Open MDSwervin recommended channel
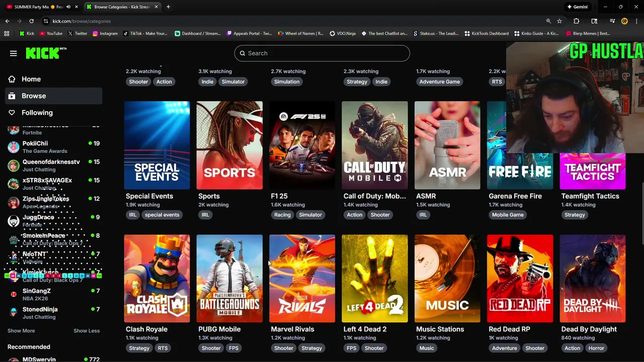The image size is (644, 362). (x=54, y=359)
